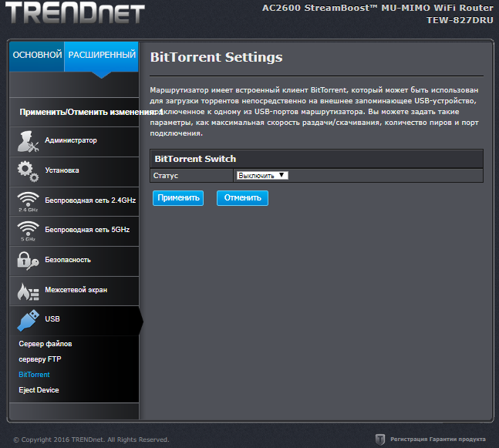The image size is (499, 448).
Task: Click the Применить button
Action: point(178,198)
